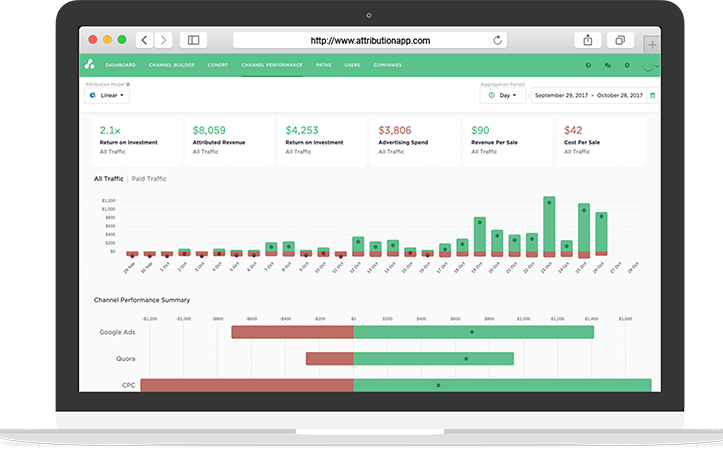Select the Channel Performance tab
This screenshot has width=723, height=450.
[272, 65]
